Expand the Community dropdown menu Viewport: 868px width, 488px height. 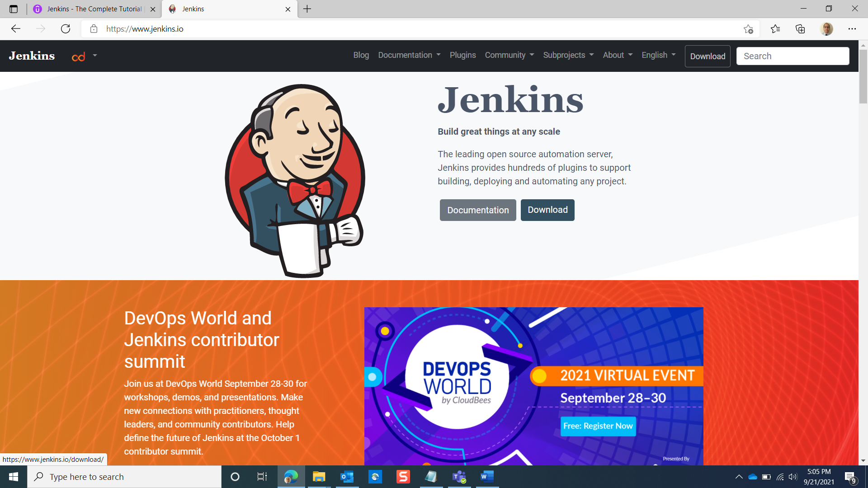(x=509, y=55)
